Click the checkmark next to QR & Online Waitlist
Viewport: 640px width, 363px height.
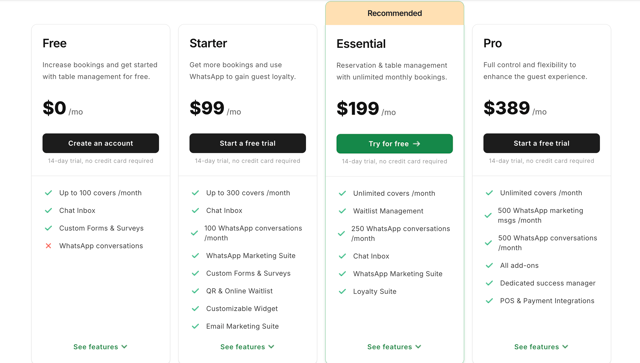click(x=195, y=291)
